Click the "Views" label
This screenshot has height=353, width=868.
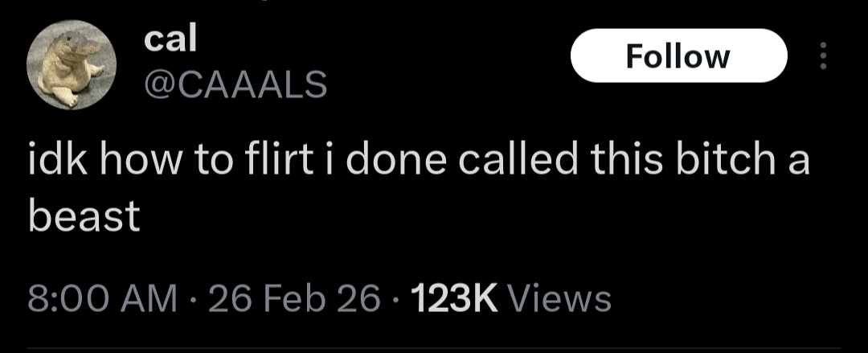click(x=559, y=299)
